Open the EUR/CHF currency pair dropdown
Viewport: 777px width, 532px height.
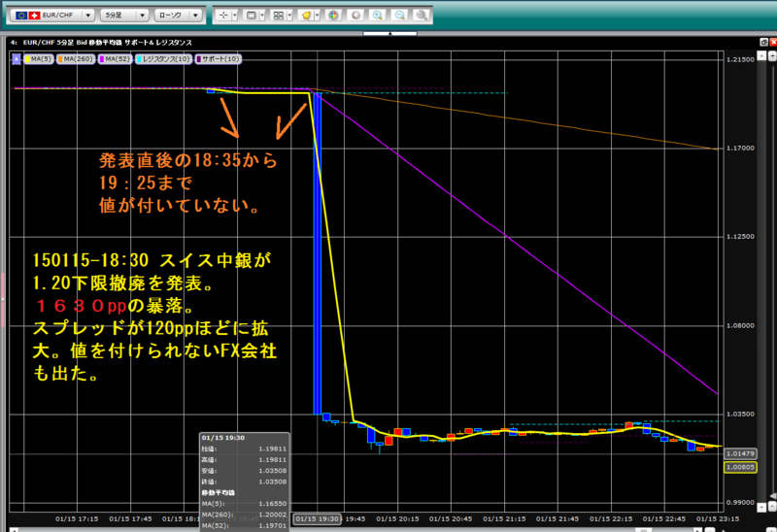click(x=52, y=16)
